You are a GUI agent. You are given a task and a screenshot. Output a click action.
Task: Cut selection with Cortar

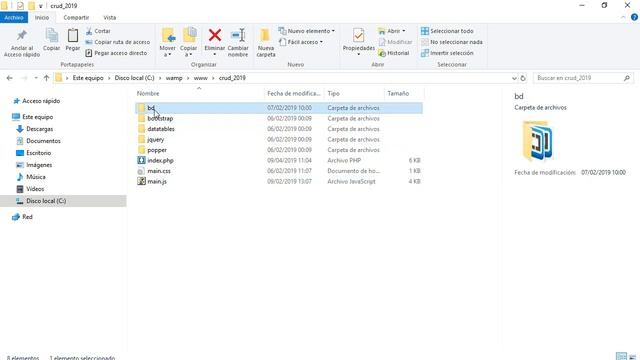[x=98, y=31]
